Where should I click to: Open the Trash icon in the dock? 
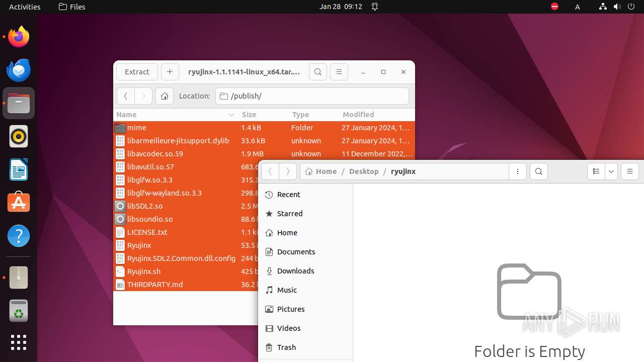click(19, 311)
